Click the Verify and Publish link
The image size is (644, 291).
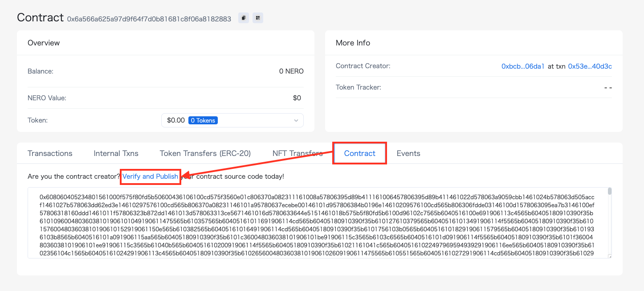tap(150, 176)
